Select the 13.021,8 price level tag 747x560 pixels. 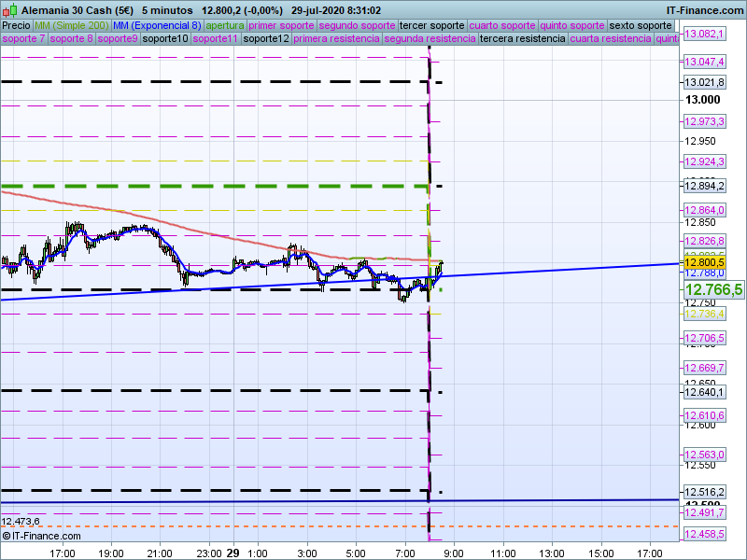[x=704, y=82]
